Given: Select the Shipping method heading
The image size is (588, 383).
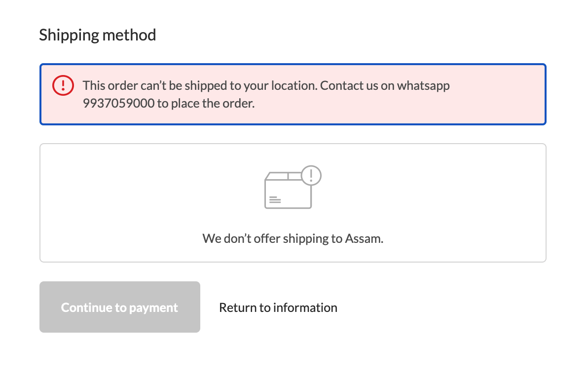Looking at the screenshot, I should click(x=98, y=35).
